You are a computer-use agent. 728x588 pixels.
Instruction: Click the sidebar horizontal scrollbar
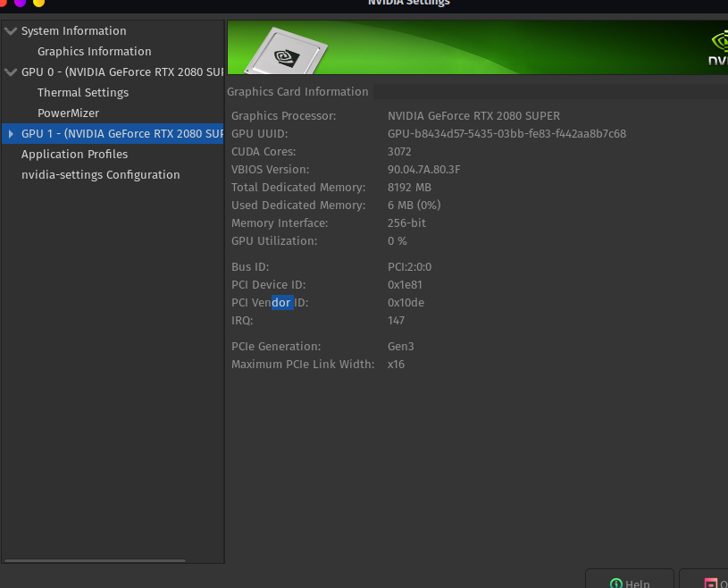pos(95,560)
